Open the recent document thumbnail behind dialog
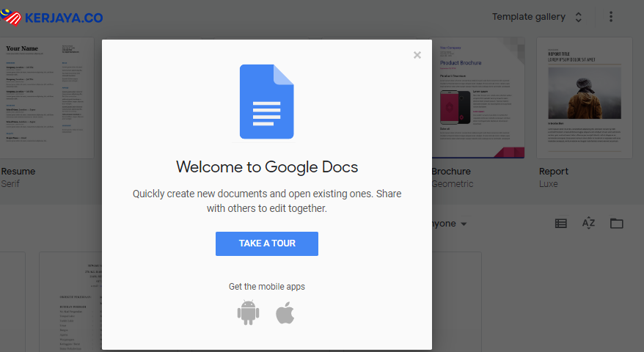This screenshot has height=352, width=644. [70, 302]
